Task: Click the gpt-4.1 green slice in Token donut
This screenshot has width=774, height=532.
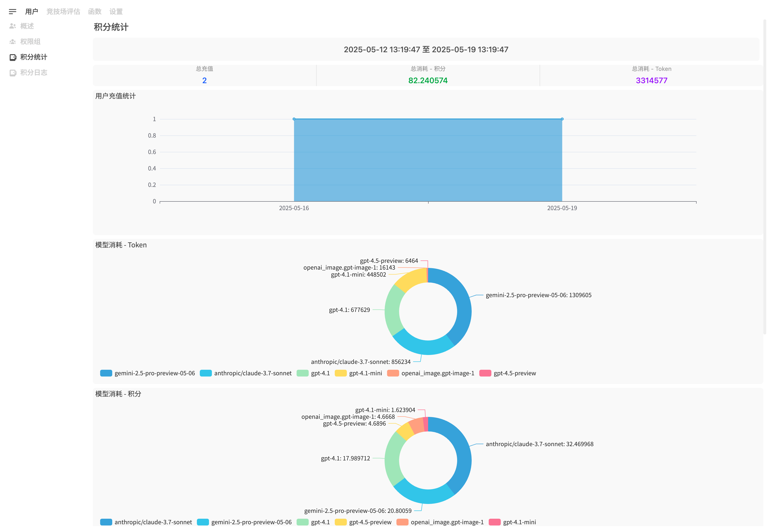Action: (x=393, y=310)
